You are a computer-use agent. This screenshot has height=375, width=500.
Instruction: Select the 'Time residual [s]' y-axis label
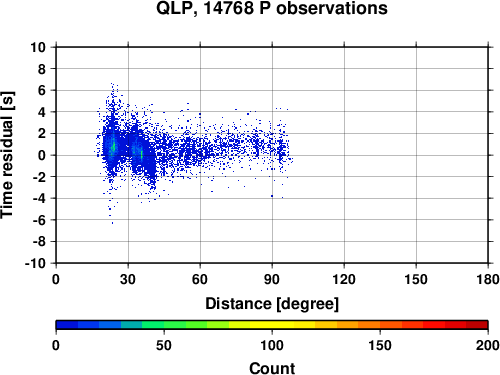coord(7,155)
